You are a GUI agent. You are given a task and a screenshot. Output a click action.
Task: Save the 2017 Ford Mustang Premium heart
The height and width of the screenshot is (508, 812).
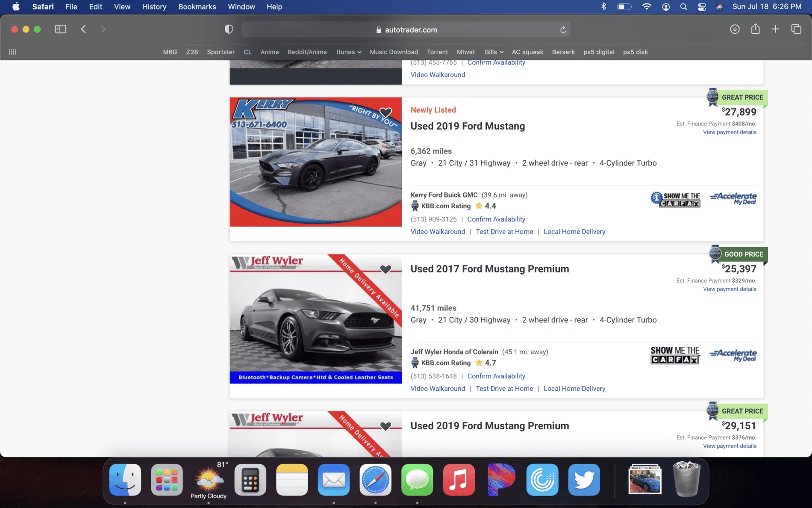385,269
